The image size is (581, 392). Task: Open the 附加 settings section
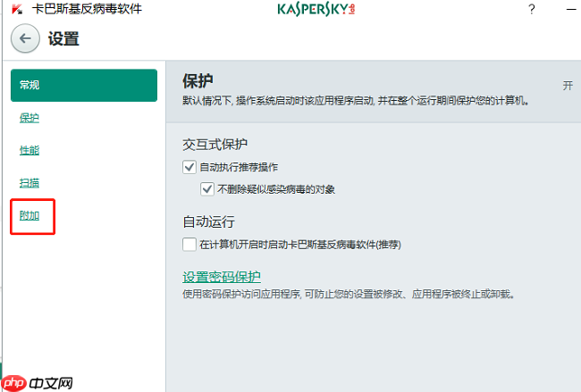(29, 215)
